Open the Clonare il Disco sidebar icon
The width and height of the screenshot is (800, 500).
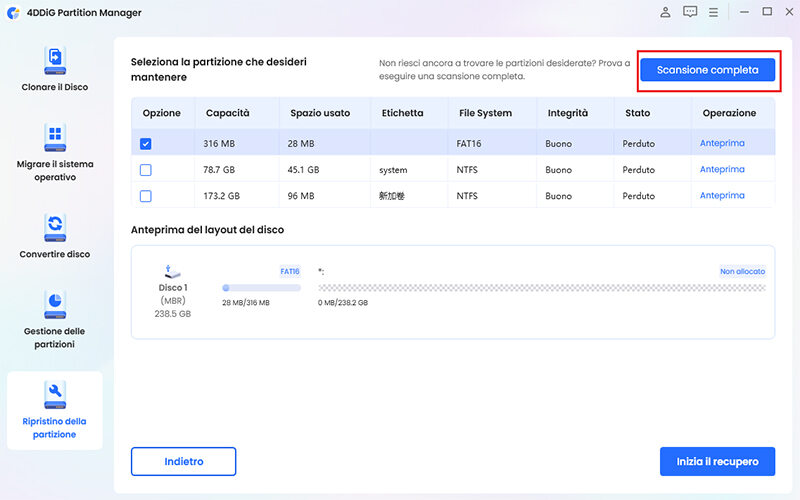pyautogui.click(x=55, y=59)
